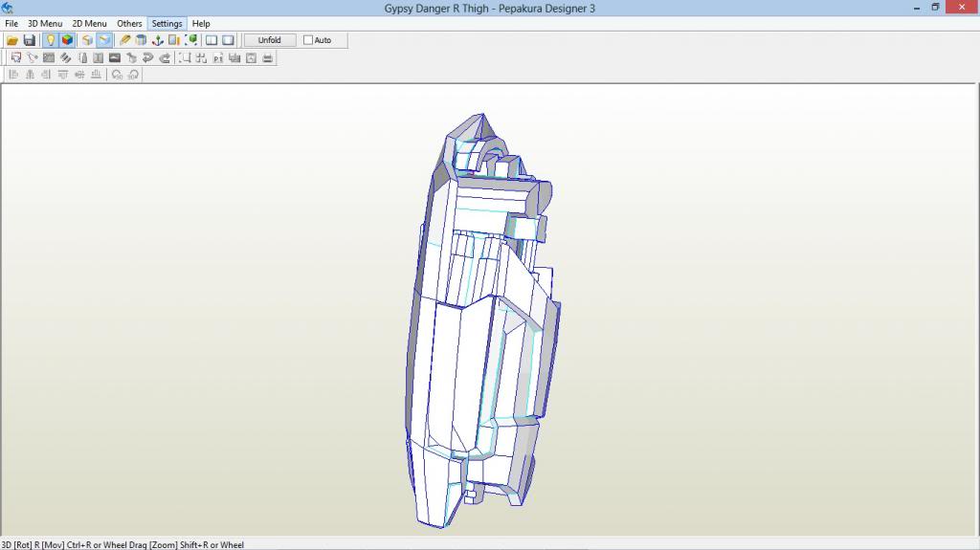Choose the Join/Disjoin faces tool
Screen dimensions: 980x550
point(49,58)
